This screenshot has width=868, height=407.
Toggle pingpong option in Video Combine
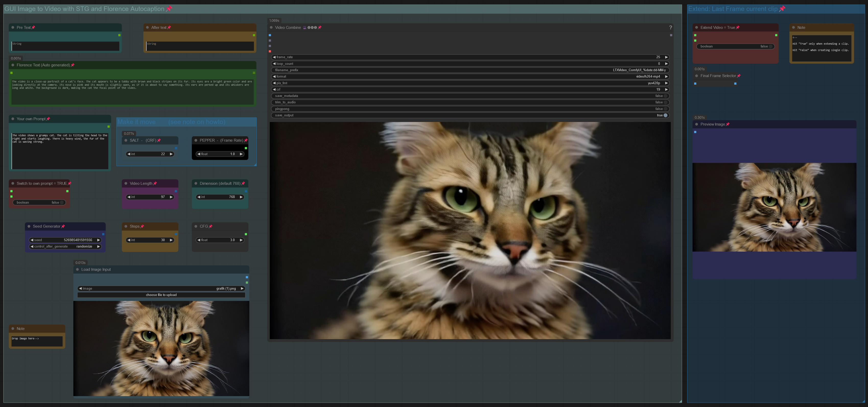(665, 109)
